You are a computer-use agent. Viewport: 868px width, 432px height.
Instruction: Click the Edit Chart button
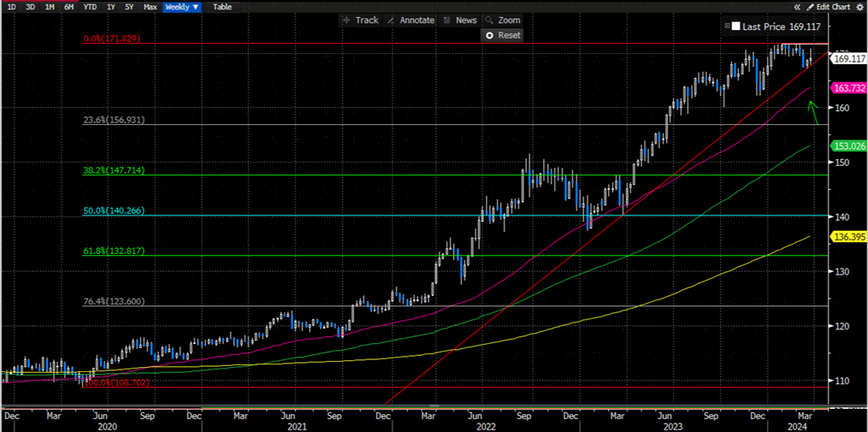click(x=833, y=7)
